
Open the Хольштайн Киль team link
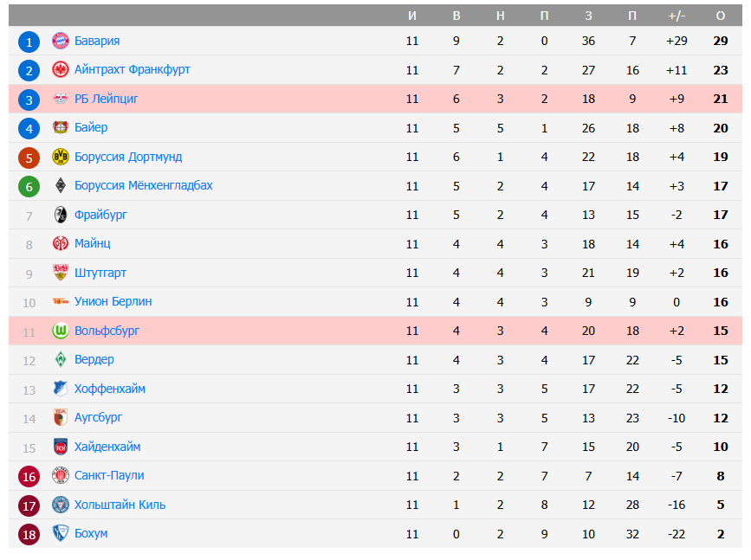click(120, 505)
